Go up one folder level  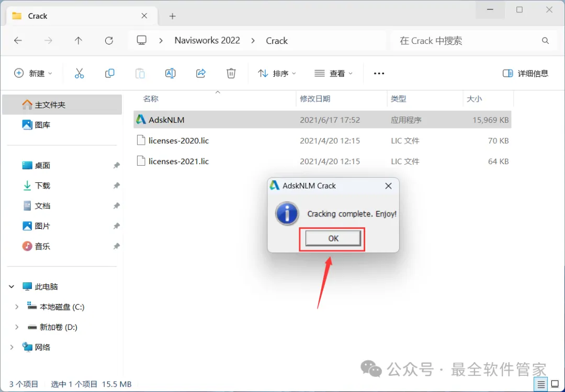click(78, 41)
